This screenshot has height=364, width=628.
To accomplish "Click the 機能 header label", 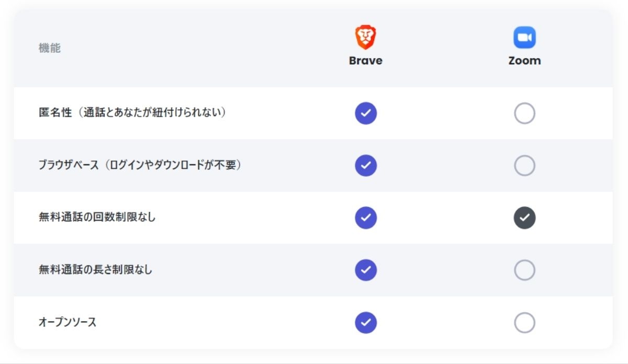I will click(50, 48).
